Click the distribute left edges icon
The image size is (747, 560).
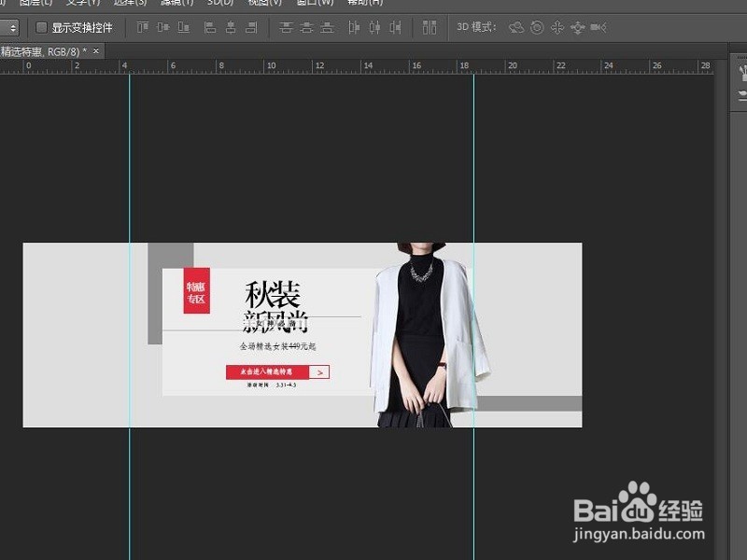coord(354,27)
